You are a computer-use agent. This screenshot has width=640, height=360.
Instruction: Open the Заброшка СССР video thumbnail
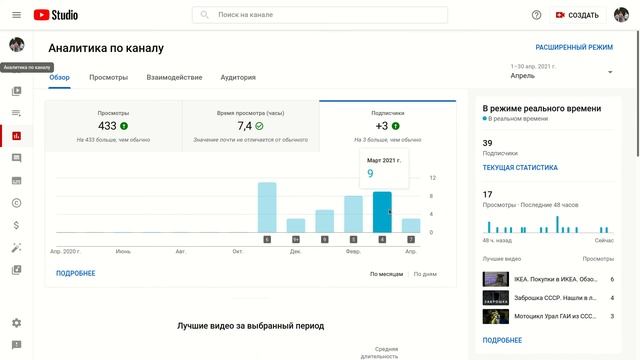[x=496, y=298]
